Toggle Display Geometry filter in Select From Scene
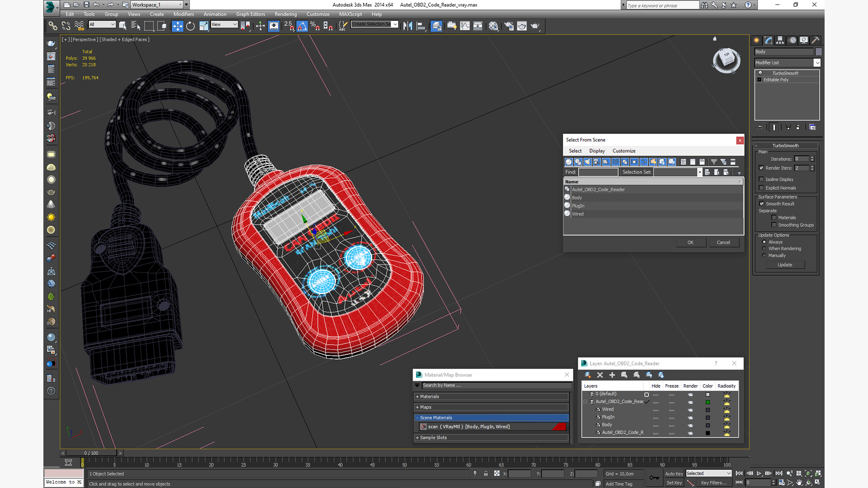 (x=569, y=162)
